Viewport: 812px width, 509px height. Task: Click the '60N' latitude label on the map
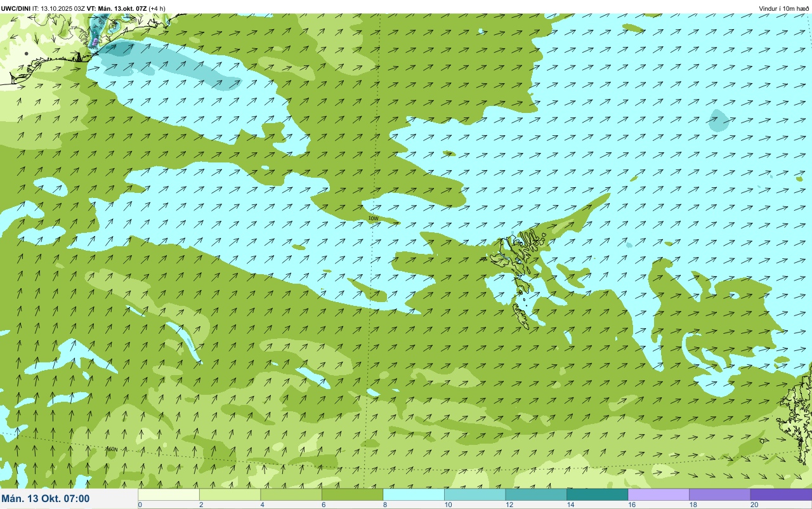(112, 449)
